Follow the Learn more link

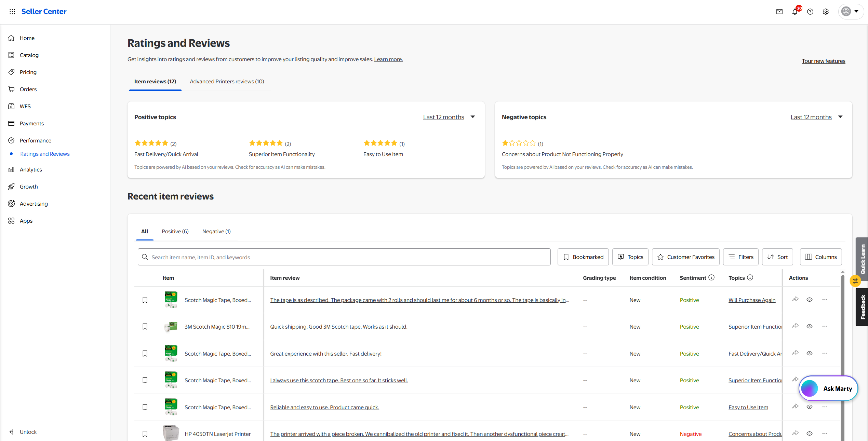click(x=388, y=59)
